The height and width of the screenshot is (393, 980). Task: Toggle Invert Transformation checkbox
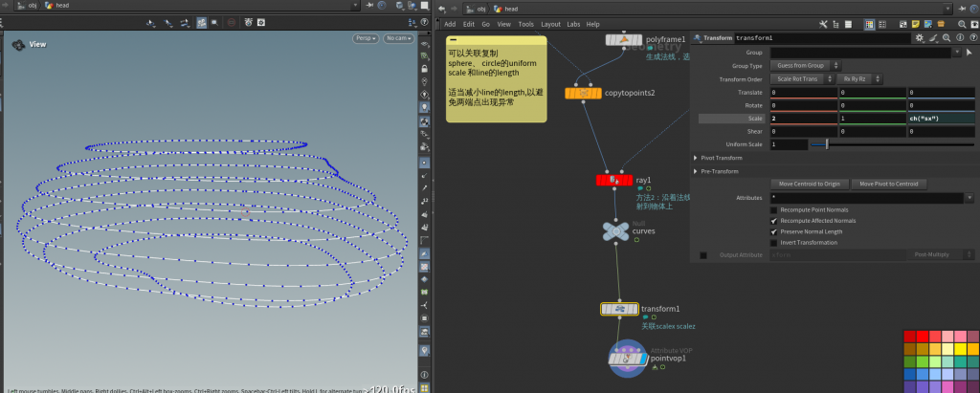click(x=774, y=243)
